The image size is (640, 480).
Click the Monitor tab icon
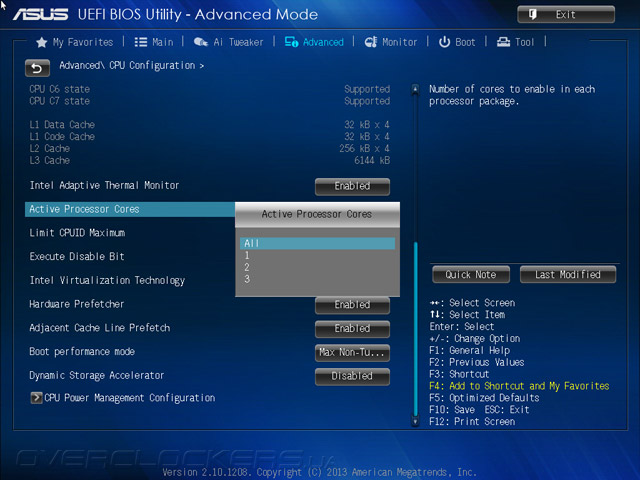[x=371, y=42]
